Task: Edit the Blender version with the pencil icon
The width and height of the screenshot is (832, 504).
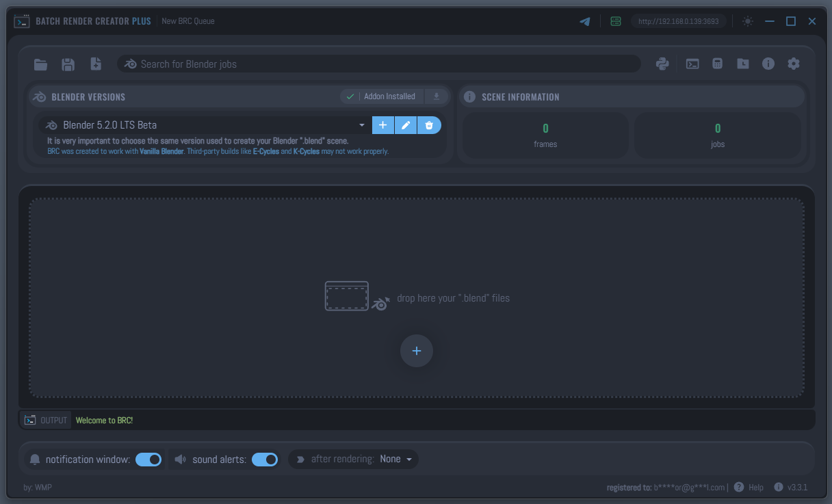Action: pos(406,125)
